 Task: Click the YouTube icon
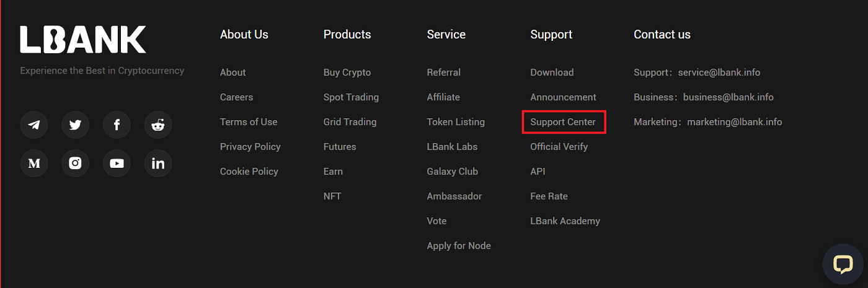click(117, 164)
